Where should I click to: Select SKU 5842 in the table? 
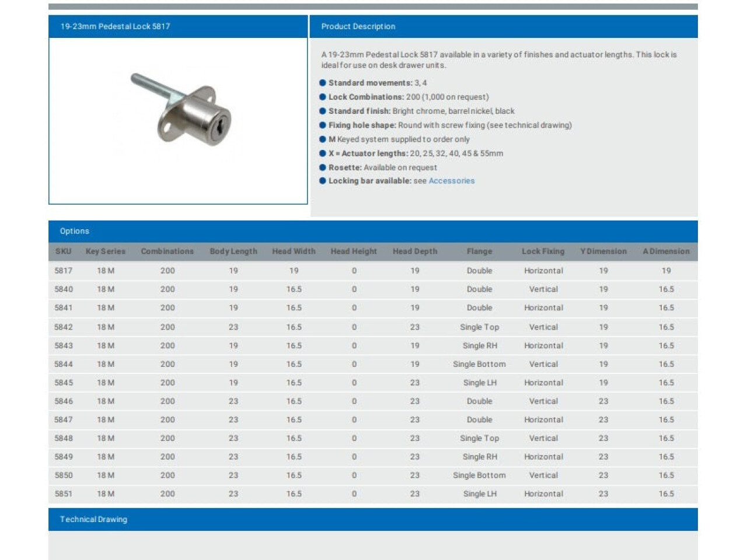pyautogui.click(x=64, y=327)
